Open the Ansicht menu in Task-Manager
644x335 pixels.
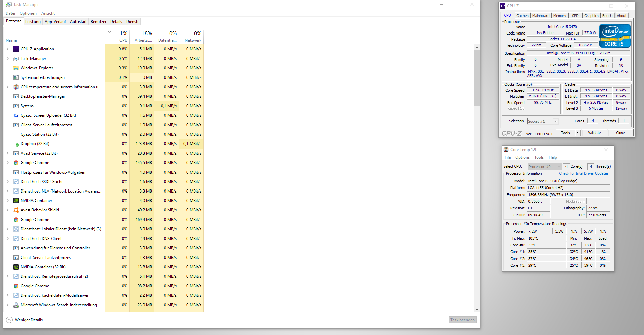[48, 13]
